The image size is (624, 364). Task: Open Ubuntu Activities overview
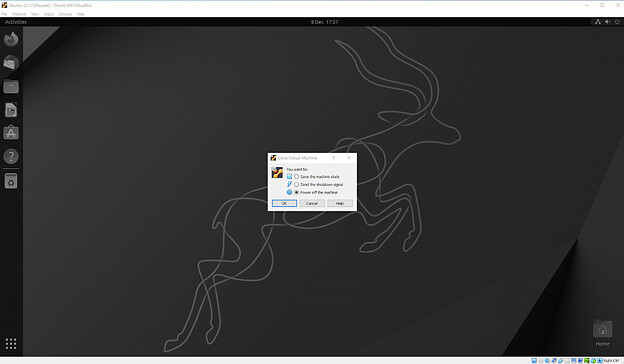coord(16,22)
